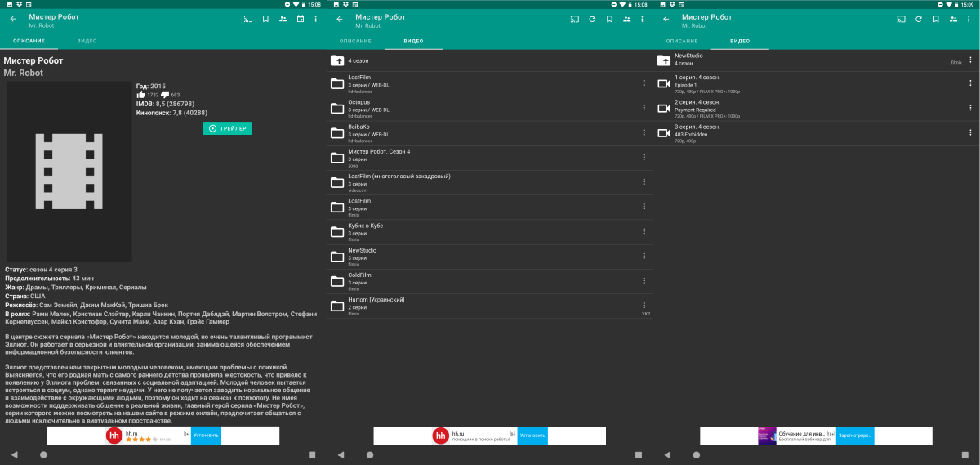Viewport: 980px width, 465px height.
Task: Go back from the description screen
Action: [13, 19]
